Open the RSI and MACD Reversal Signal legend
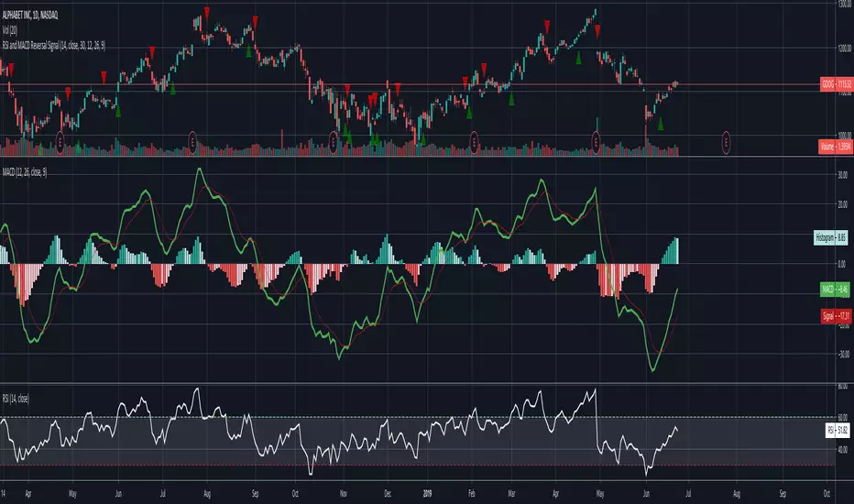 pos(54,46)
